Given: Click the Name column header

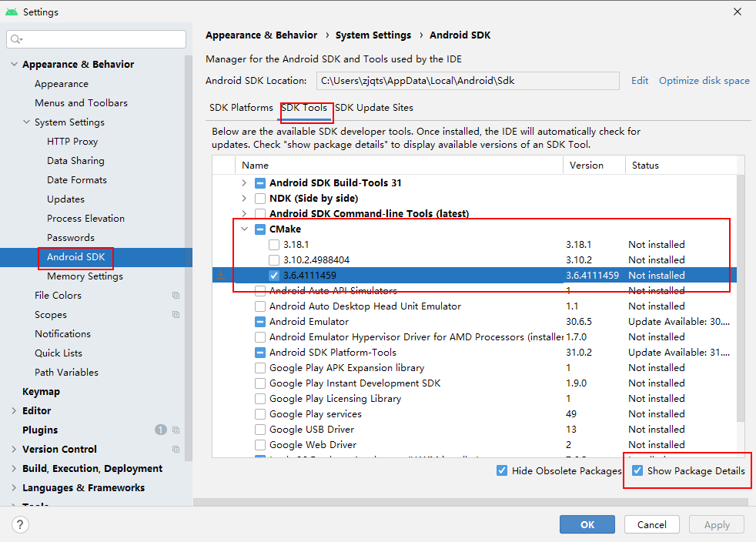Looking at the screenshot, I should (x=399, y=166).
